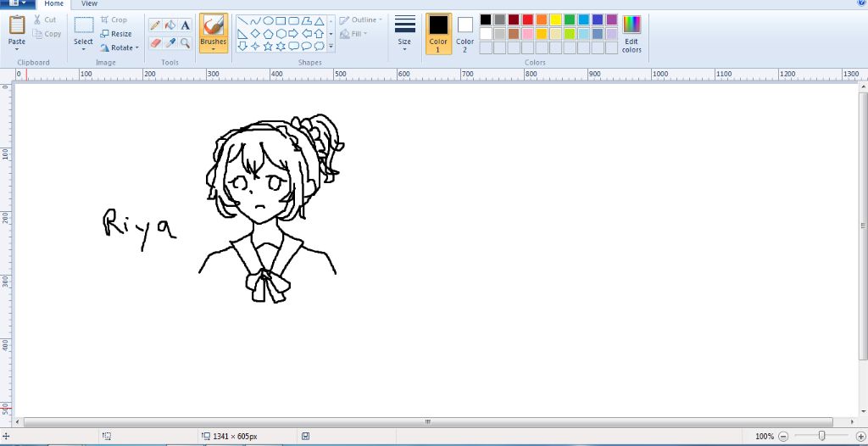Image resolution: width=868 pixels, height=446 pixels.
Task: Open the Size line thickness dropdown
Action: coord(404,33)
